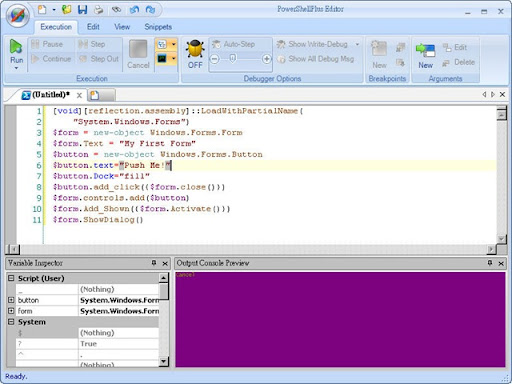
Task: Click the editor vertical scrollbar down arrow
Action: (x=501, y=239)
